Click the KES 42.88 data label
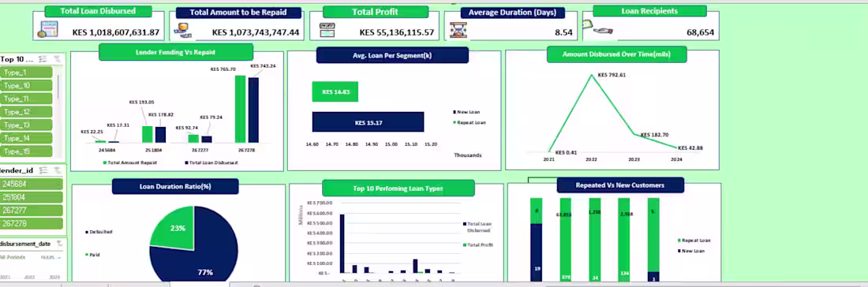868x287 pixels. tap(690, 147)
